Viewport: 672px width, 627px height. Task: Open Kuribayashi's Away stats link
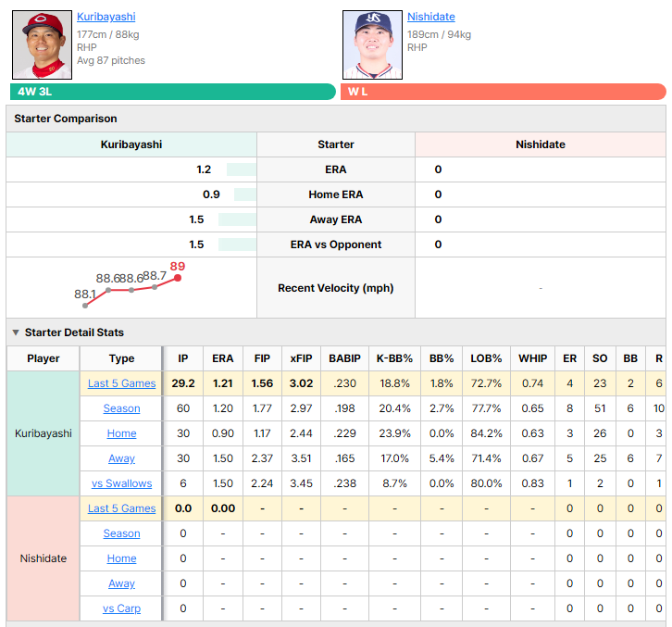(x=121, y=458)
